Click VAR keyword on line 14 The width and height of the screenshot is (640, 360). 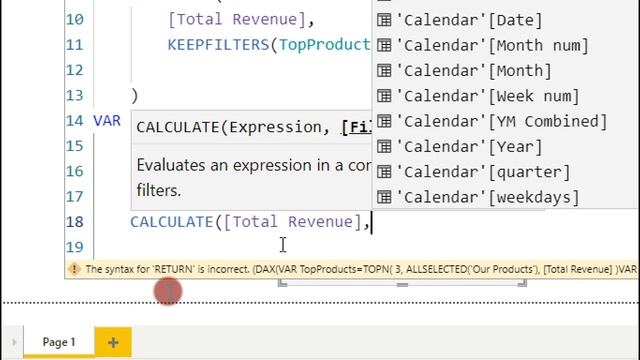tap(107, 121)
